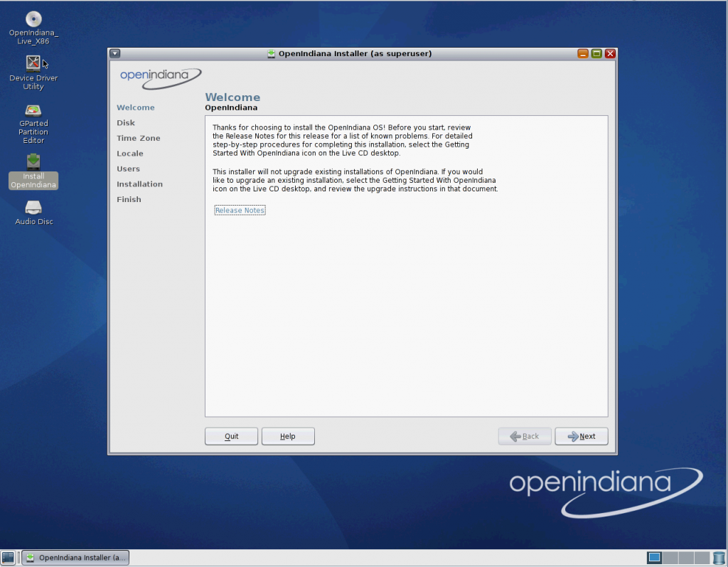This screenshot has width=728, height=567.
Task: Proceed with the Next button
Action: pyautogui.click(x=582, y=436)
